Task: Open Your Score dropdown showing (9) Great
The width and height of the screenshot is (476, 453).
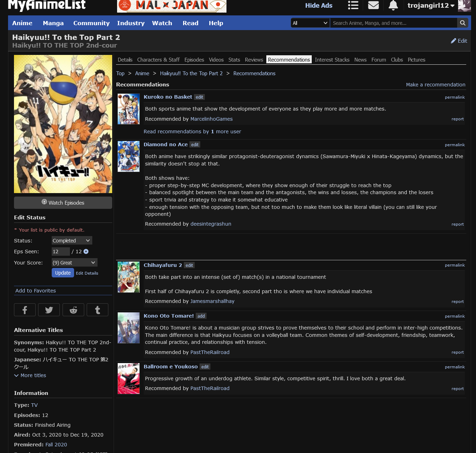Action: (74, 263)
